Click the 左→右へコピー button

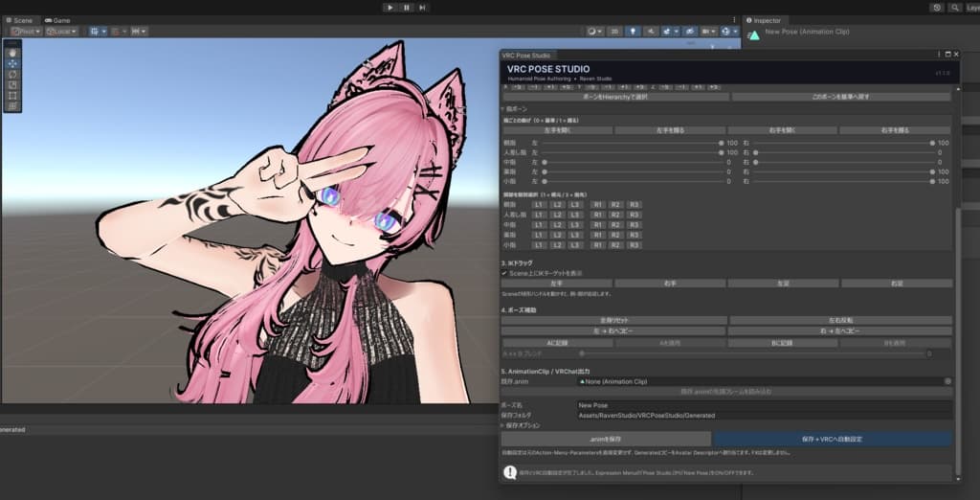tap(613, 331)
